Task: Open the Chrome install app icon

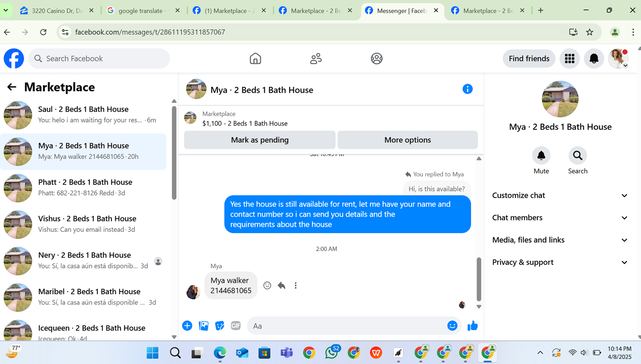Action: pos(573,32)
